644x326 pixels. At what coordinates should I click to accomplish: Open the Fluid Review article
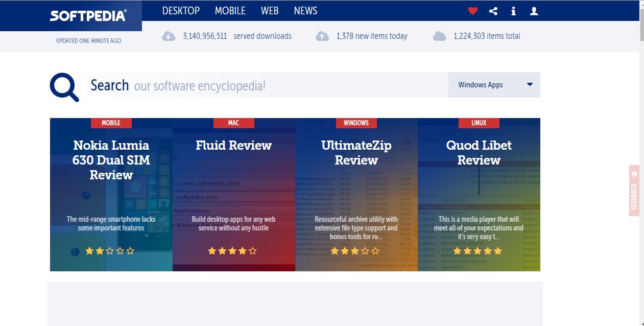(234, 146)
